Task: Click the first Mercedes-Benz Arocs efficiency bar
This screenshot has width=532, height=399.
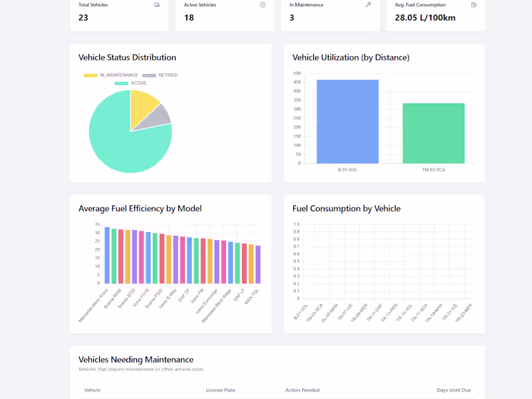Action: pos(107,255)
